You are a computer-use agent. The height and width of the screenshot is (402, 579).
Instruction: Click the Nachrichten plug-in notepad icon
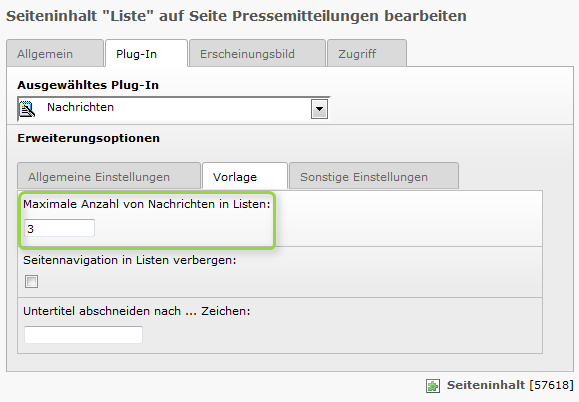(27, 109)
